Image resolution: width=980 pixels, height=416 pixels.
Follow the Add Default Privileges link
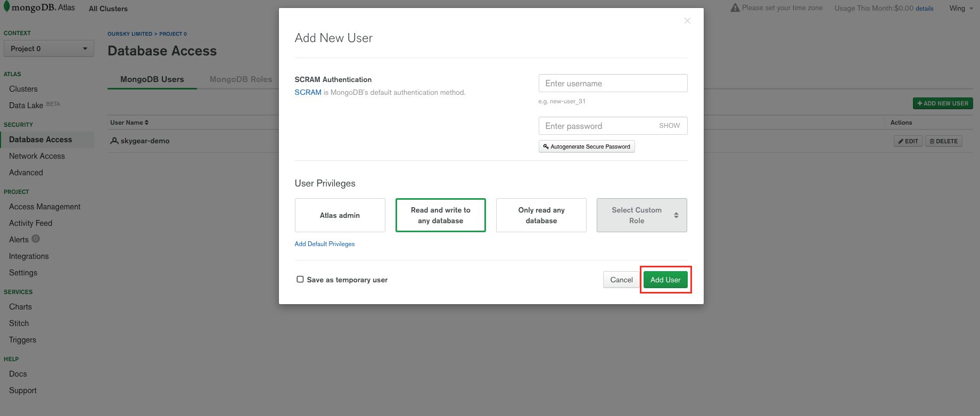tap(325, 244)
